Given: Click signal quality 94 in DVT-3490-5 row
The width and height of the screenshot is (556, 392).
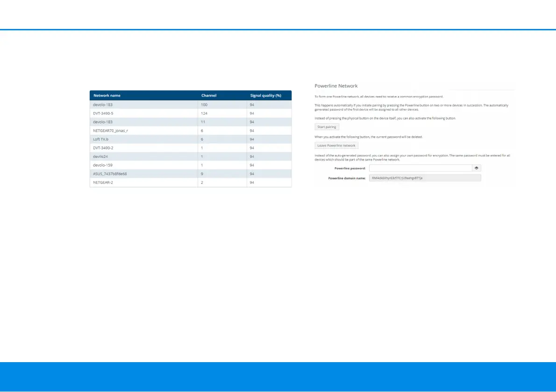Looking at the screenshot, I should 252,113.
